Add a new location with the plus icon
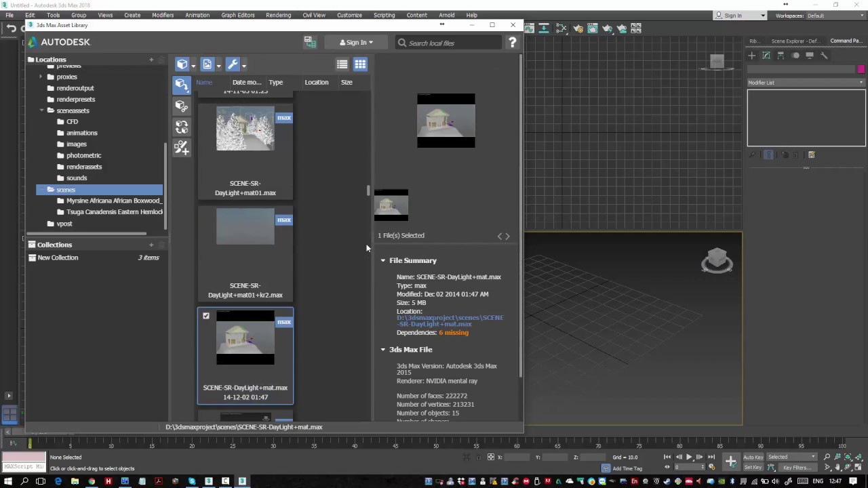This screenshot has height=488, width=868. point(151,60)
